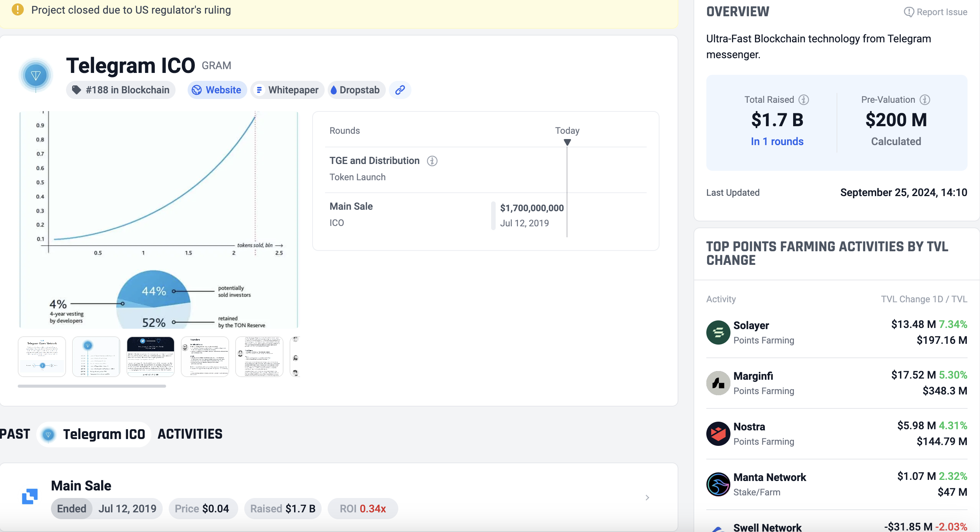Select the second thumbnail with roadmap timeline

pos(96,356)
